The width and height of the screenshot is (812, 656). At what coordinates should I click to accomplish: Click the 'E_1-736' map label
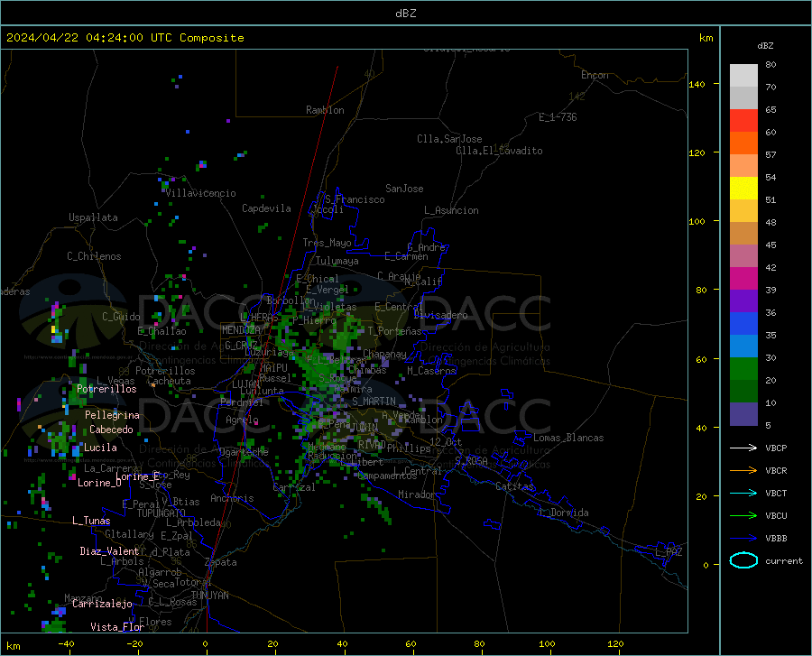(558, 117)
